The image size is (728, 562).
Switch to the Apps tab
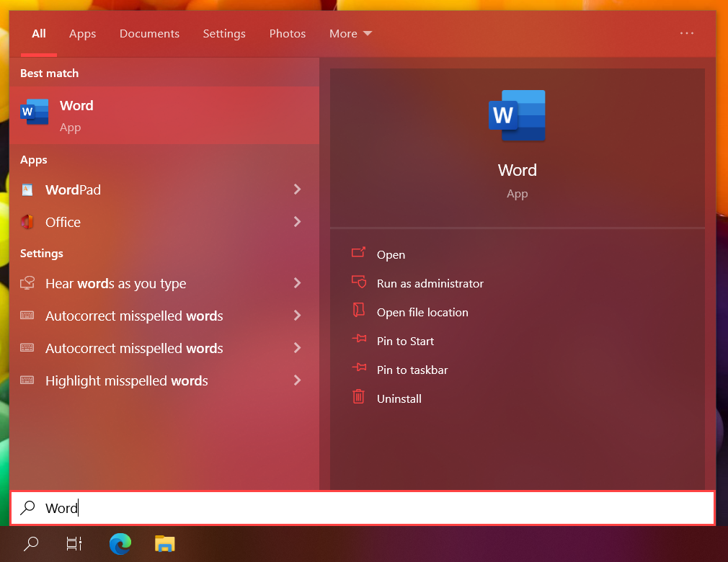pyautogui.click(x=83, y=33)
